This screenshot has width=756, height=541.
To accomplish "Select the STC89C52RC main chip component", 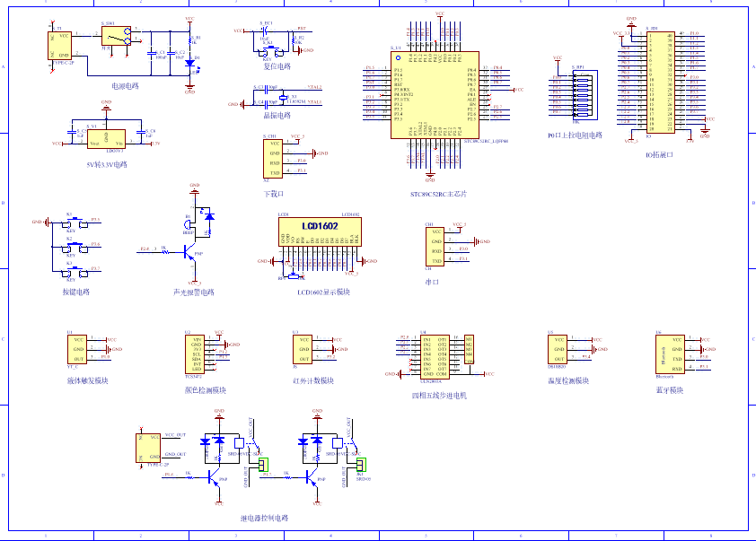I will (x=435, y=95).
